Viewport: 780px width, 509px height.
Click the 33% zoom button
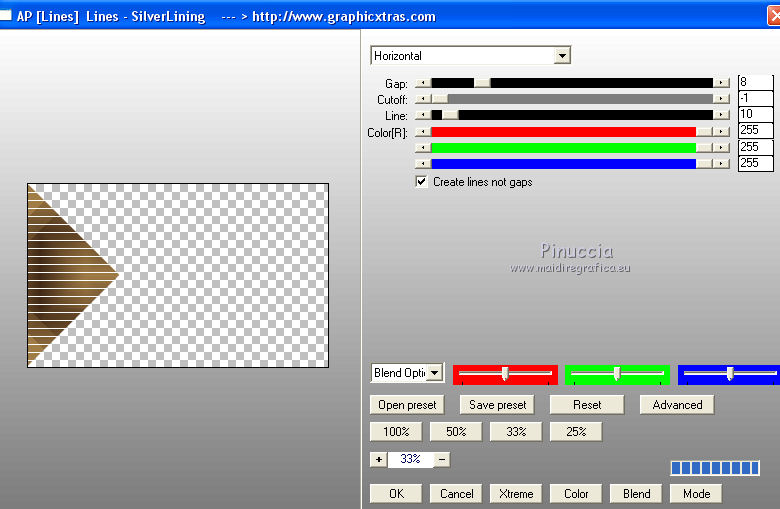[516, 431]
